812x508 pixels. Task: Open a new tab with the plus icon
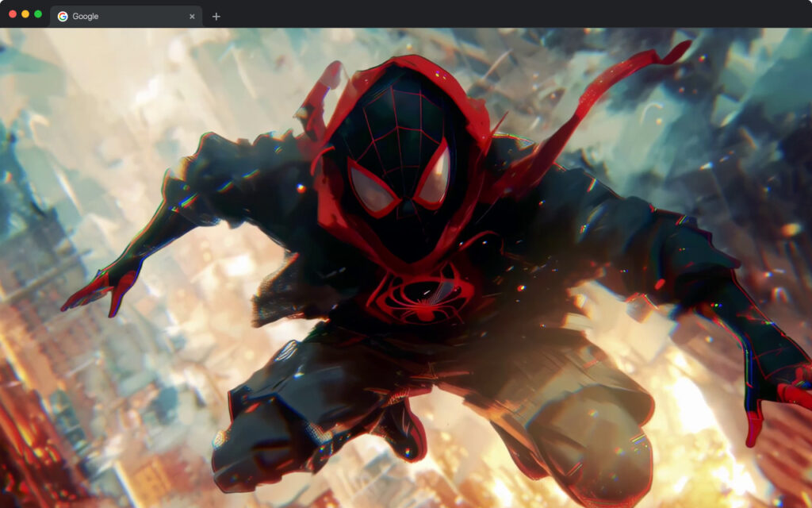pyautogui.click(x=215, y=15)
